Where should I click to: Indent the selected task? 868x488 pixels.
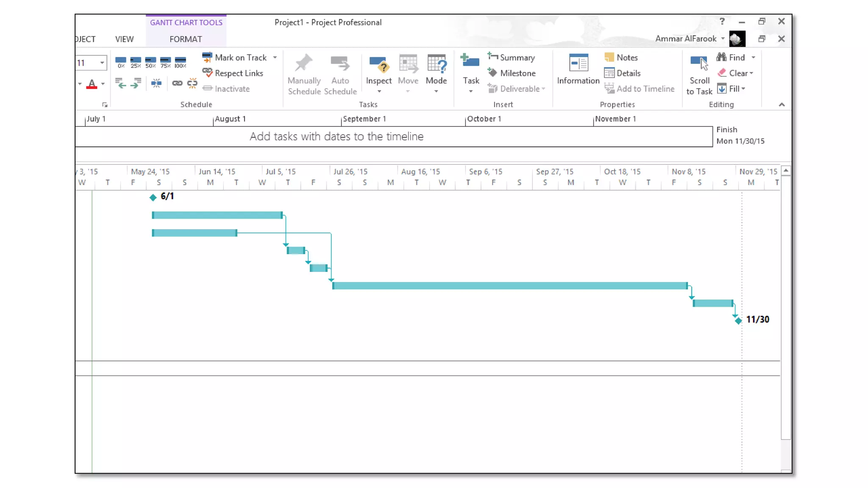(136, 83)
